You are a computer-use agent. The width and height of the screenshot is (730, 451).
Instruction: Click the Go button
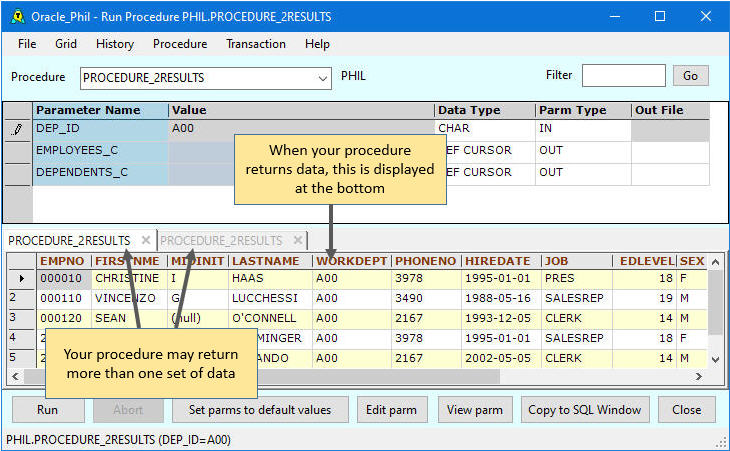pyautogui.click(x=690, y=75)
